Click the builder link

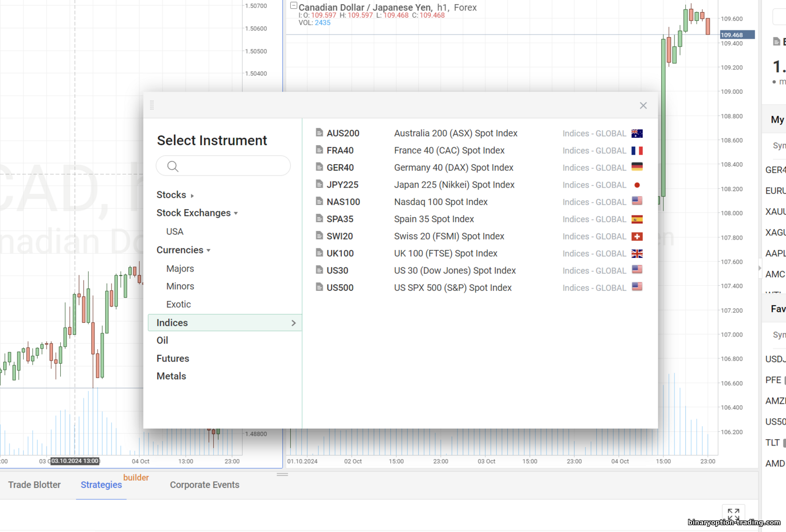(x=136, y=477)
